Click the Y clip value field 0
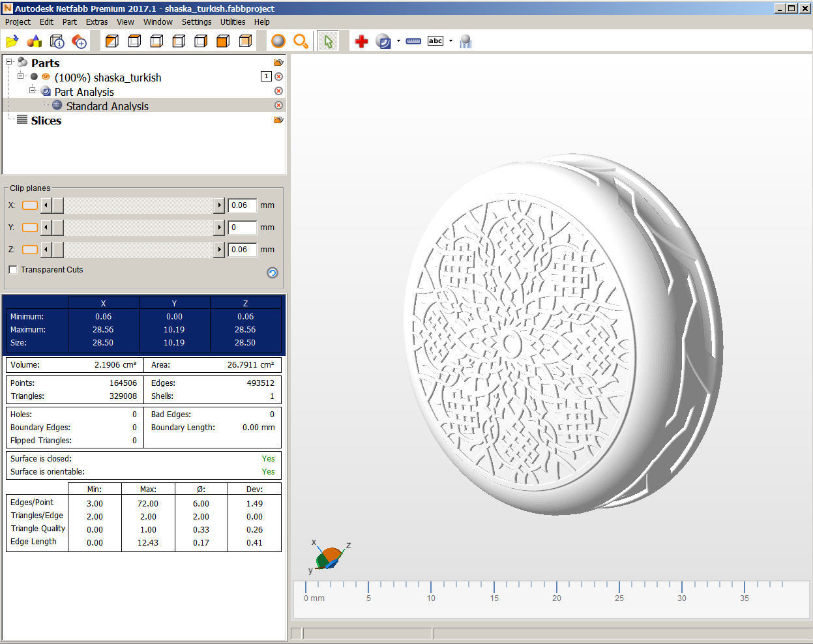Viewport: 813px width, 644px height. pos(242,227)
